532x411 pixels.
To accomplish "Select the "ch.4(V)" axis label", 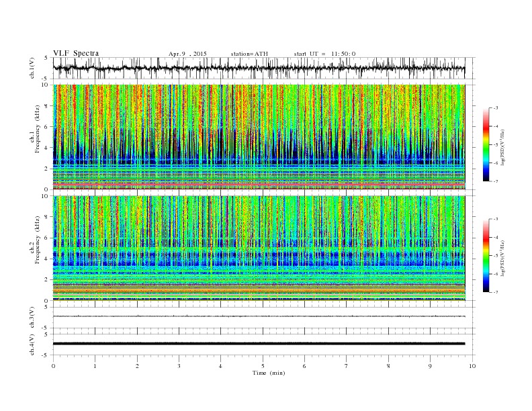I will pos(32,345).
